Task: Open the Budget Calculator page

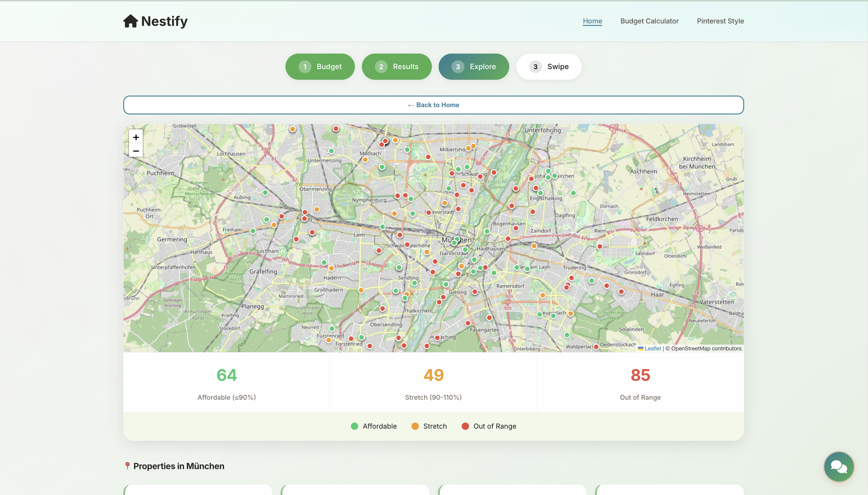Action: point(649,21)
